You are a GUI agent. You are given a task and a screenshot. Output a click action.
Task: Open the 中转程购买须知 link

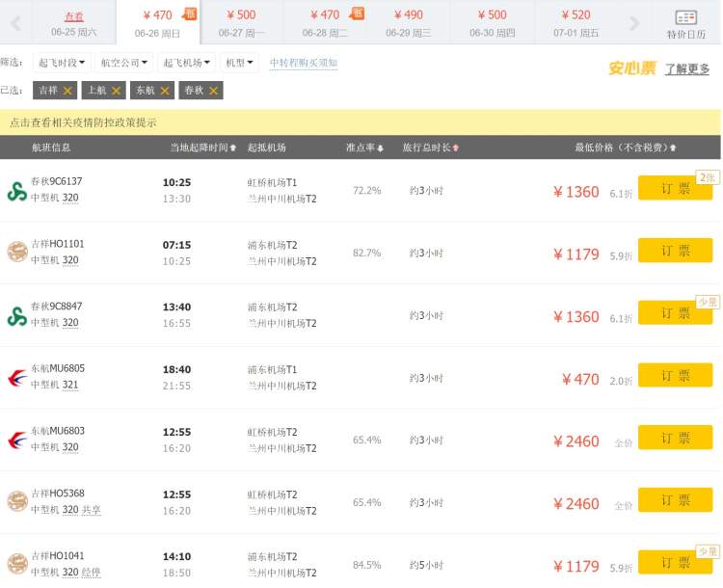click(x=304, y=63)
